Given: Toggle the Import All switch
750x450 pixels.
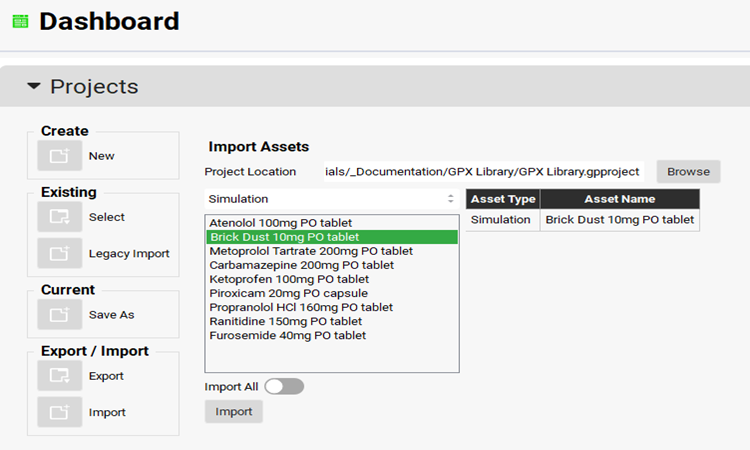Looking at the screenshot, I should click(x=284, y=386).
